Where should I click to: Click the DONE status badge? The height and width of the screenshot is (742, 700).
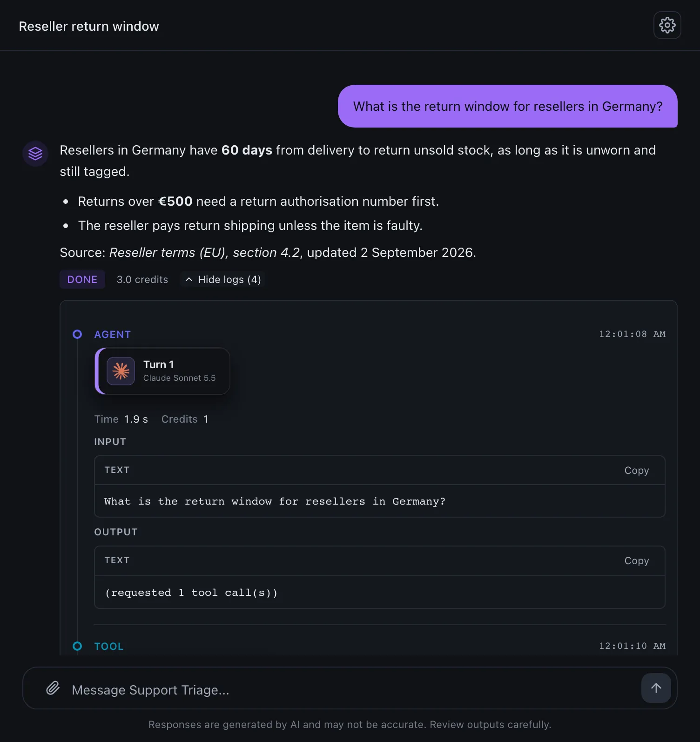click(x=82, y=279)
